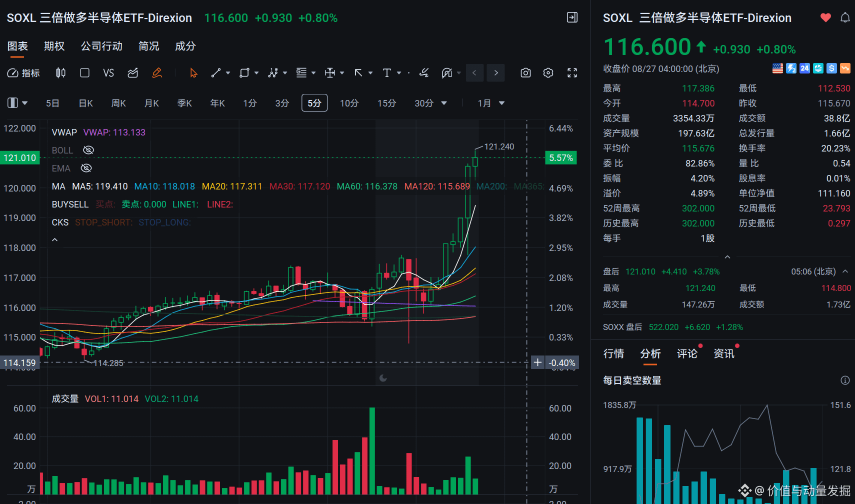Switch to the 公司行动 tab

pos(101,46)
